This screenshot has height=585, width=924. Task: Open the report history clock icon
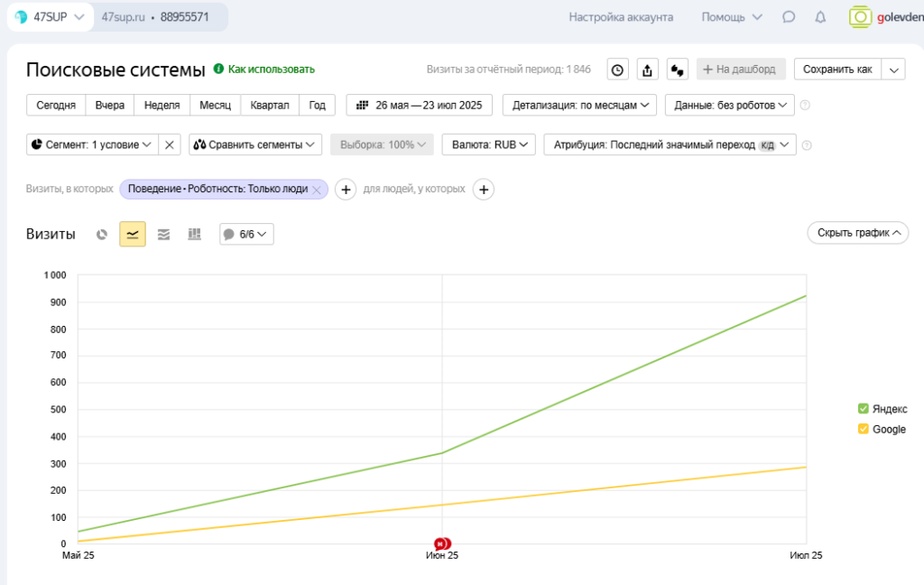tap(617, 70)
